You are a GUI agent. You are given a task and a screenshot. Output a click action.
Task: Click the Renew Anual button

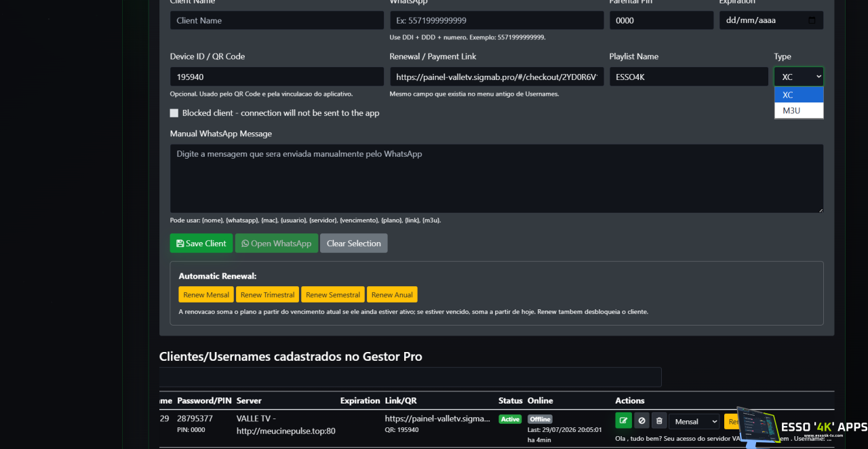(x=392, y=294)
